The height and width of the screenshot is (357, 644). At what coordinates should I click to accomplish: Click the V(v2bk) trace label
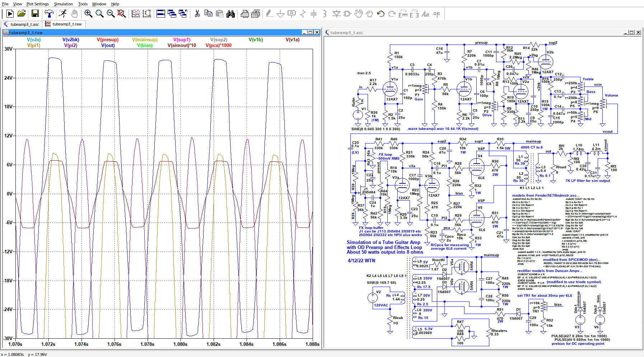click(71, 40)
